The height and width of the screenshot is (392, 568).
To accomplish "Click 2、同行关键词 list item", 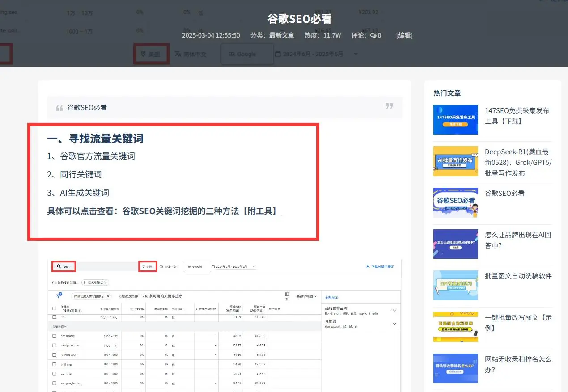I will [x=74, y=174].
